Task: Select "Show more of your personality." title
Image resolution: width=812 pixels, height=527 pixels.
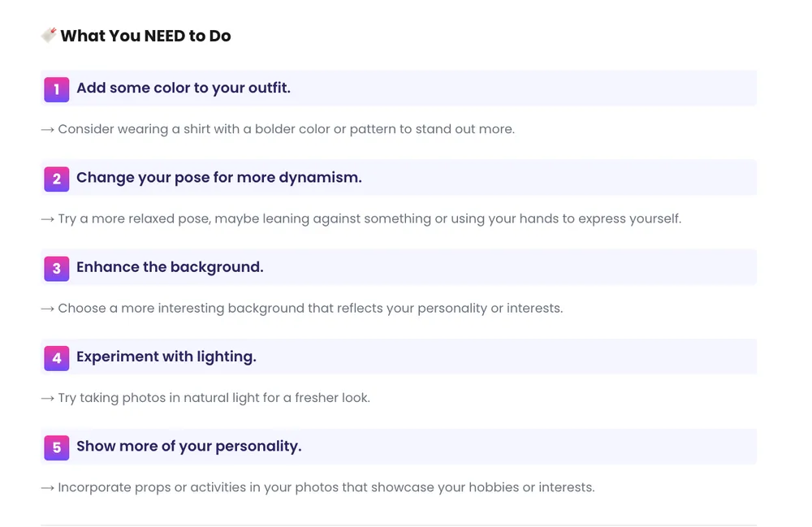Action: click(188, 446)
